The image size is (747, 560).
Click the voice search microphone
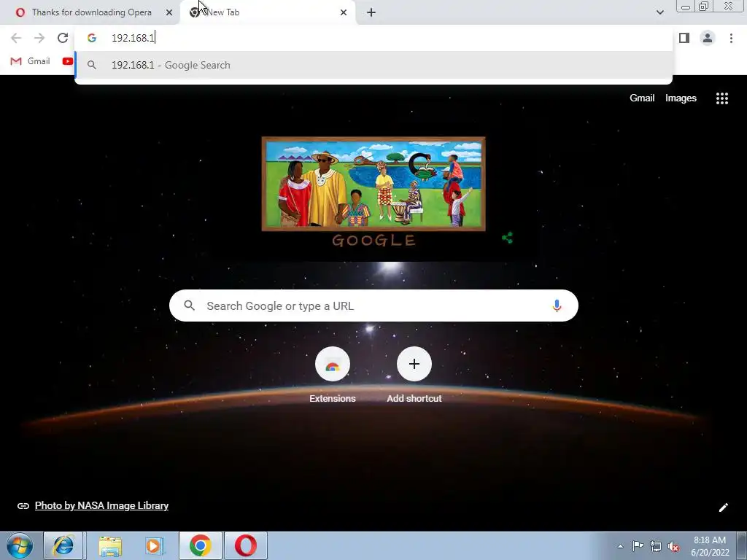pos(557,306)
